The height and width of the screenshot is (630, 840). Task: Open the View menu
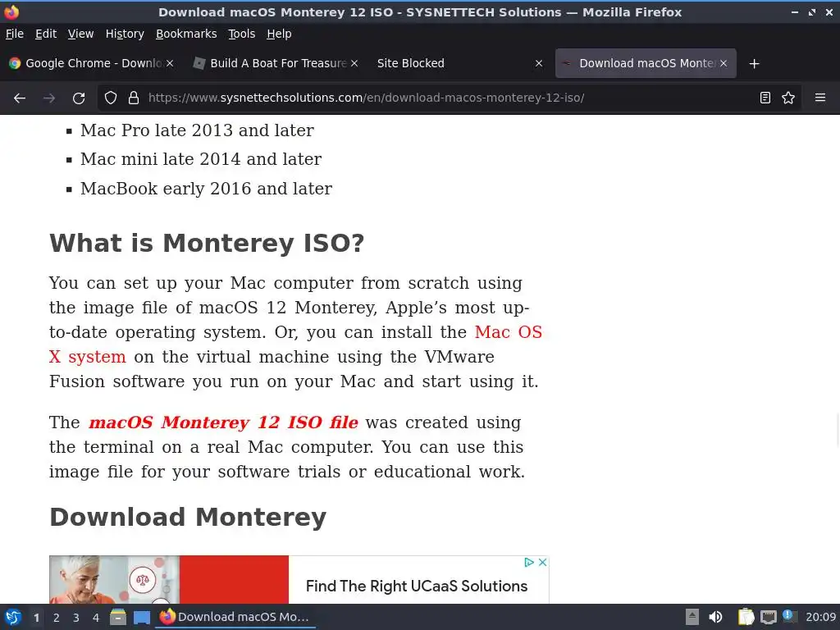click(x=80, y=34)
